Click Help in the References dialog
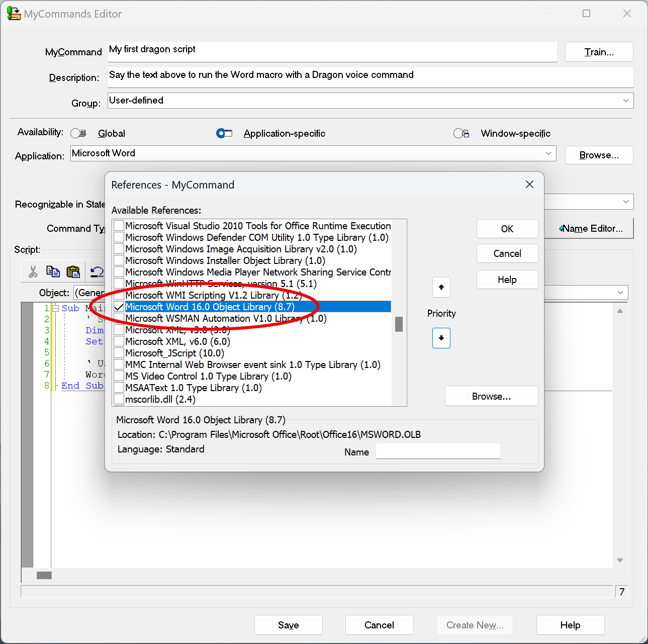648x644 pixels. pos(507,280)
